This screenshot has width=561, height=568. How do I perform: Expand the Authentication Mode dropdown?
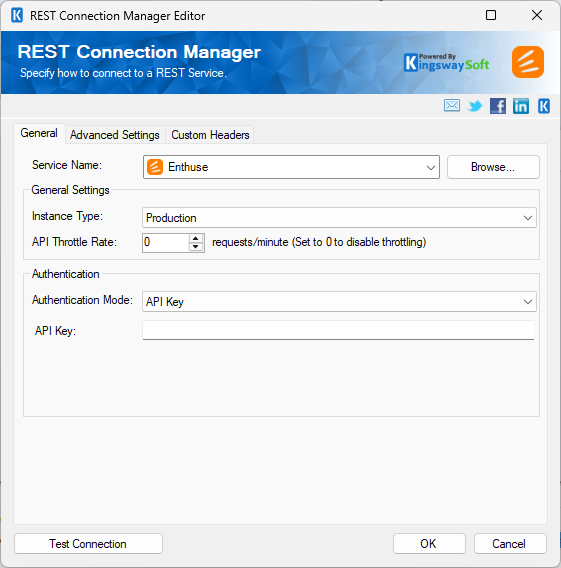pos(528,302)
